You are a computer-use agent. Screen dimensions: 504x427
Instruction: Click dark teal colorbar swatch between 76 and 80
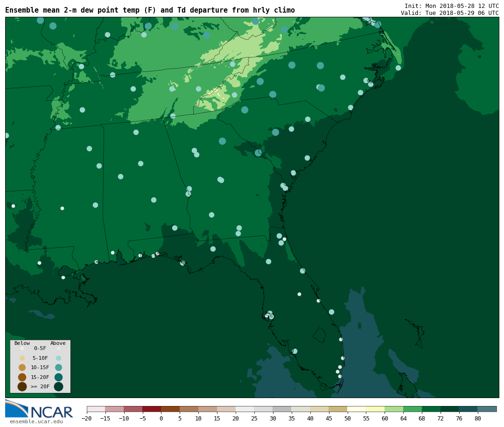469,409
